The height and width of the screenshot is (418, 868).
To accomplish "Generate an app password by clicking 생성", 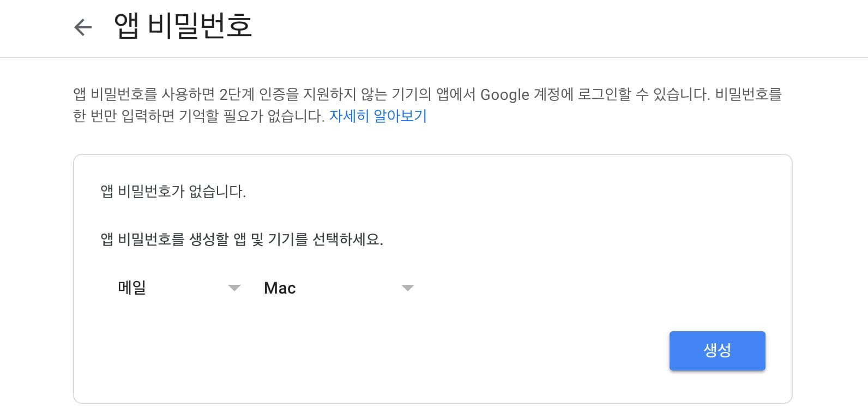I will (x=717, y=350).
